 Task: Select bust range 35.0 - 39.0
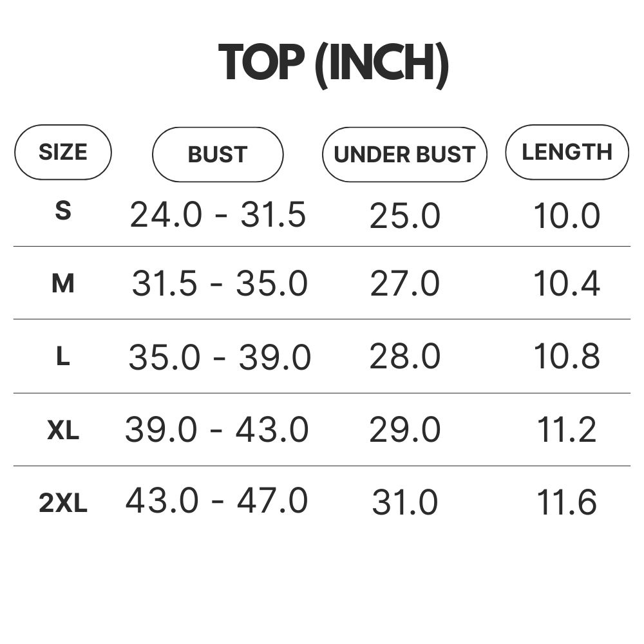click(220, 357)
